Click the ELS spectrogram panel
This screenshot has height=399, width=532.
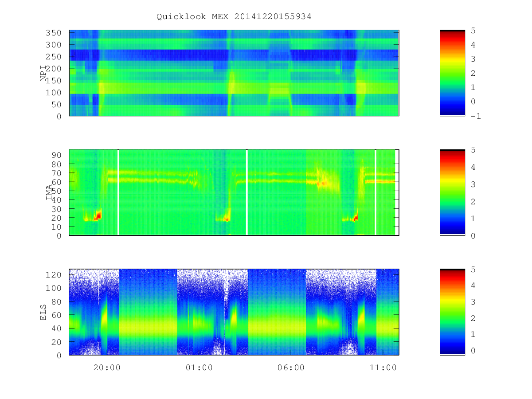click(x=234, y=312)
